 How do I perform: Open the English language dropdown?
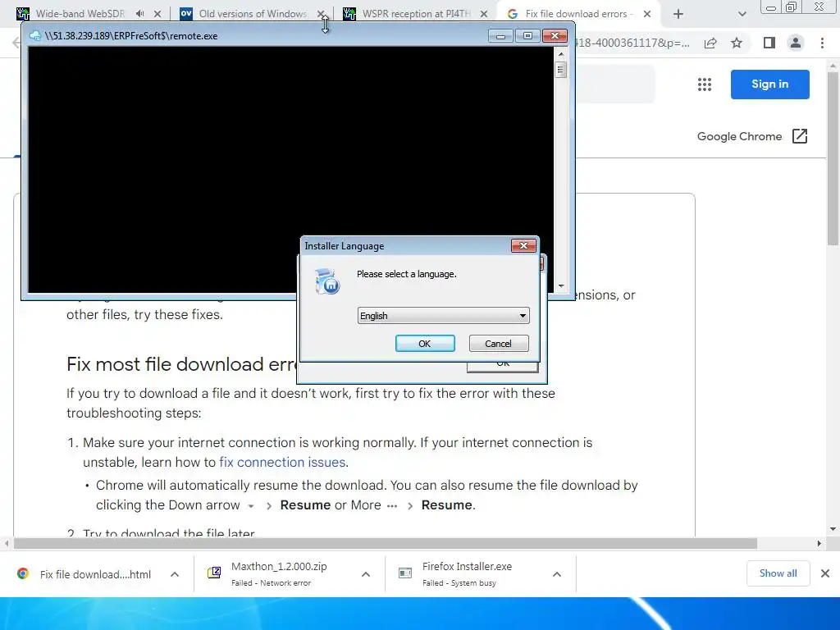443,316
